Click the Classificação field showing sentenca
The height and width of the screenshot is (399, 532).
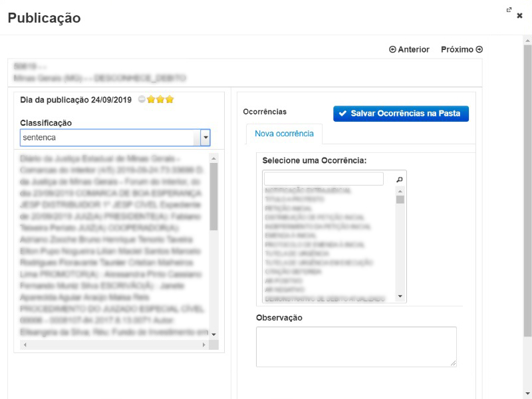(x=110, y=138)
